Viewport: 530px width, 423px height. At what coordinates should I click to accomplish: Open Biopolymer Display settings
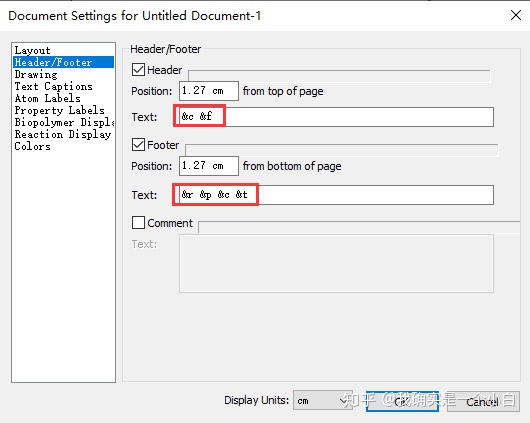pyautogui.click(x=63, y=122)
